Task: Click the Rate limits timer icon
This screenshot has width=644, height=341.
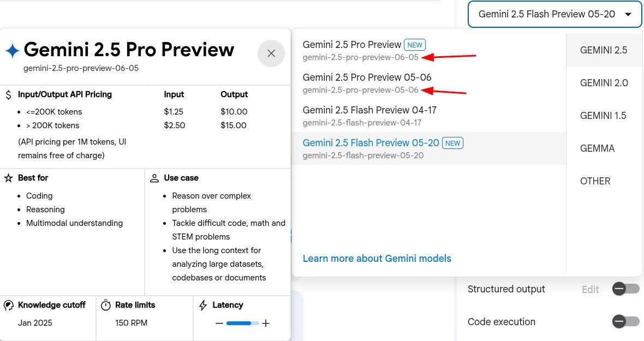Action: click(x=106, y=306)
